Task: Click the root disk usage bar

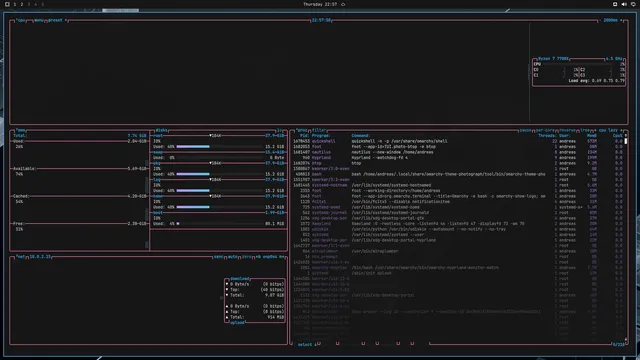Action: pyautogui.click(x=220, y=147)
